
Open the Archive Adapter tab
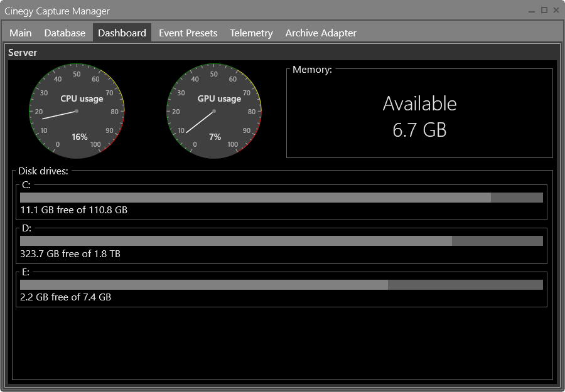pos(321,33)
